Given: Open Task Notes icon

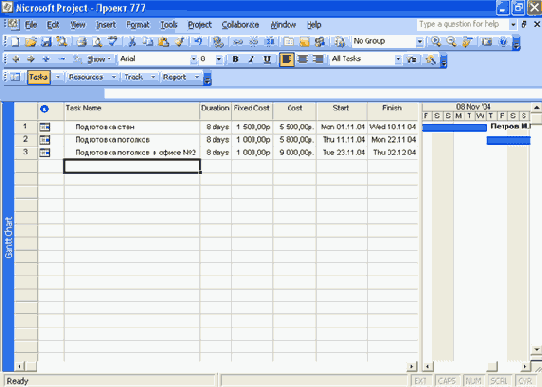Looking at the screenshot, I should tap(304, 42).
